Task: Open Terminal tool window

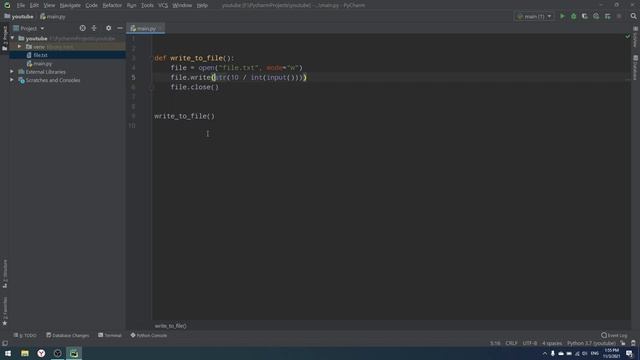Action: coord(110,335)
